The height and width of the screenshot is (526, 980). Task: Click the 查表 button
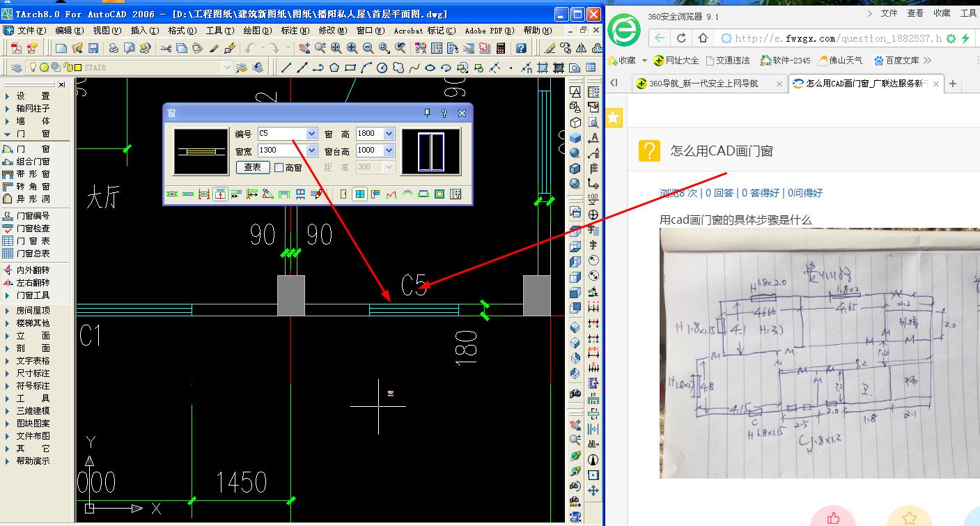click(252, 167)
